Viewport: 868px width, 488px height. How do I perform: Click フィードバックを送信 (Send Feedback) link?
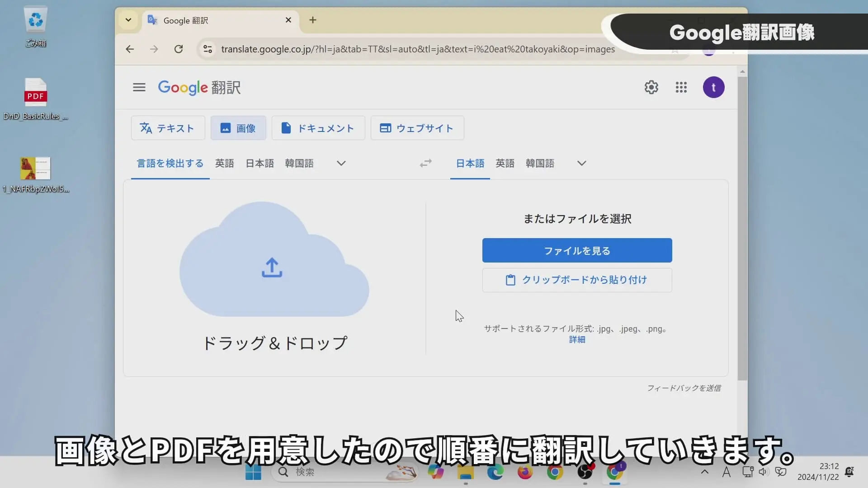coord(684,388)
